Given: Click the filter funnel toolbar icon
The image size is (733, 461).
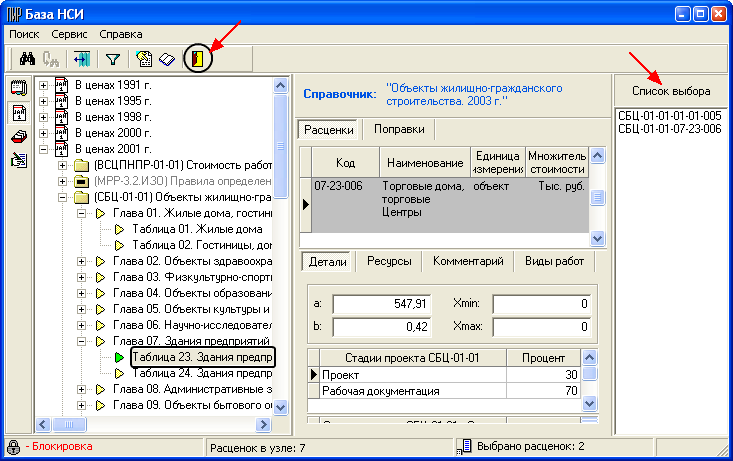Looking at the screenshot, I should (x=113, y=59).
